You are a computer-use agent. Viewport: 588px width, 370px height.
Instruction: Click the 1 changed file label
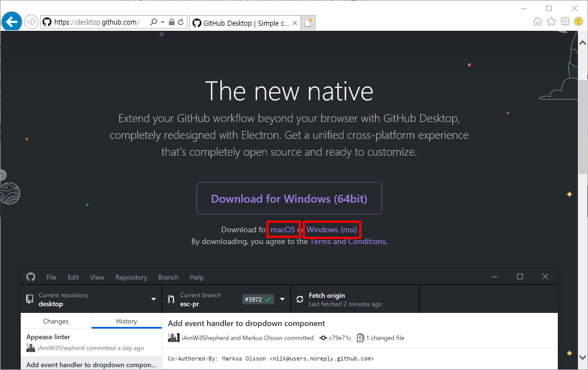[385, 338]
